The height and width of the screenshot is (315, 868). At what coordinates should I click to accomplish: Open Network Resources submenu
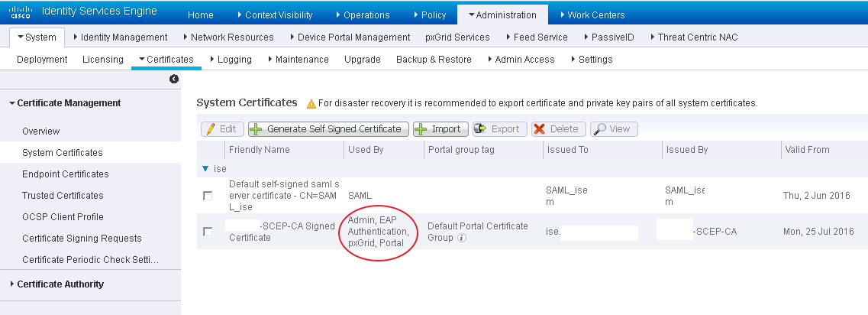click(x=228, y=37)
